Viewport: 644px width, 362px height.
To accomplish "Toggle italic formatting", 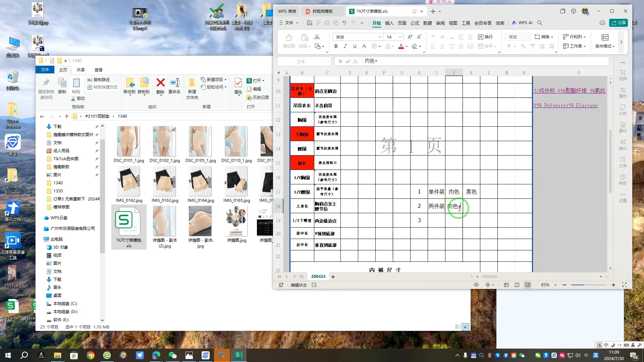I will [x=345, y=46].
